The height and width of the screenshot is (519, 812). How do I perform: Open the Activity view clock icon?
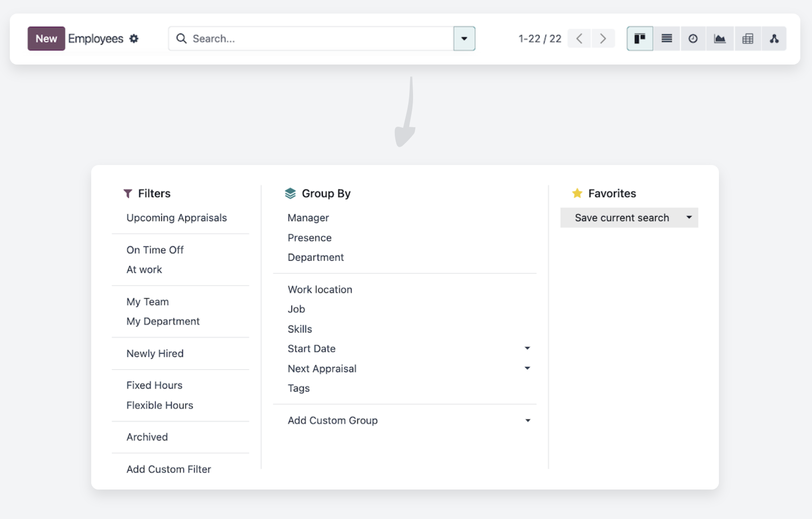point(693,39)
